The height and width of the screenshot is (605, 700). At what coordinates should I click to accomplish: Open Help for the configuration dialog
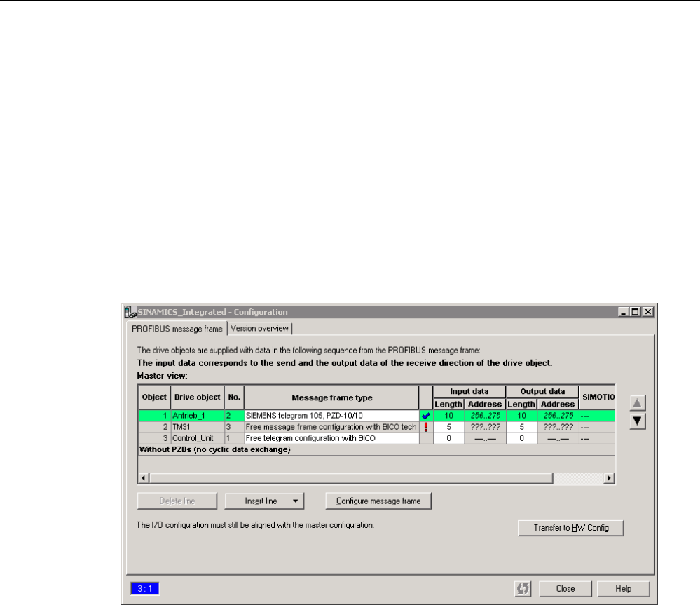pos(623,588)
